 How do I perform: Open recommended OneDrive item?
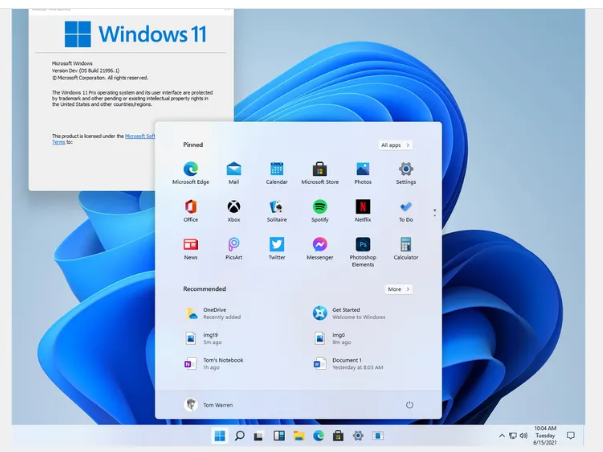[x=213, y=314]
